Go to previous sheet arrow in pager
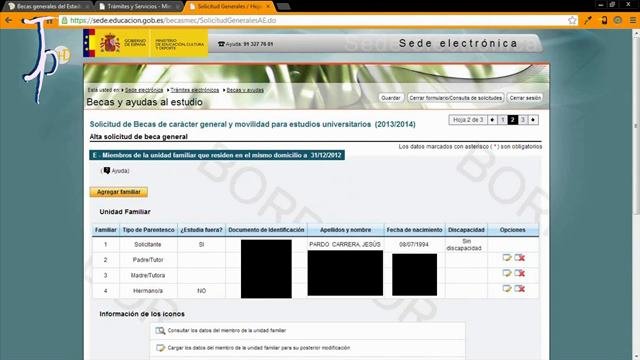Viewport: 640px width, 360px height. (x=492, y=120)
